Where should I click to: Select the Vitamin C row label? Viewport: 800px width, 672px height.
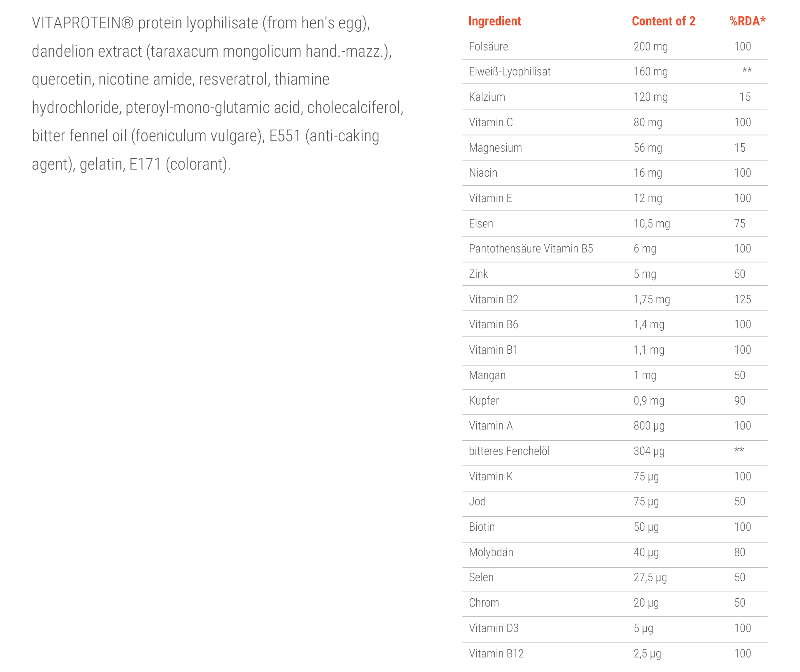[x=491, y=122]
